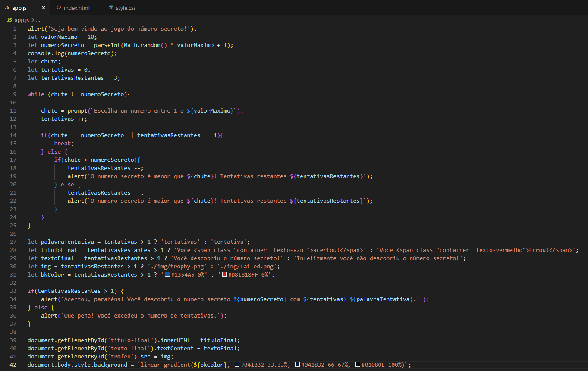588x371 pixels.
Task: Click './img/trophy.png' string on line 30
Action: click(x=177, y=266)
